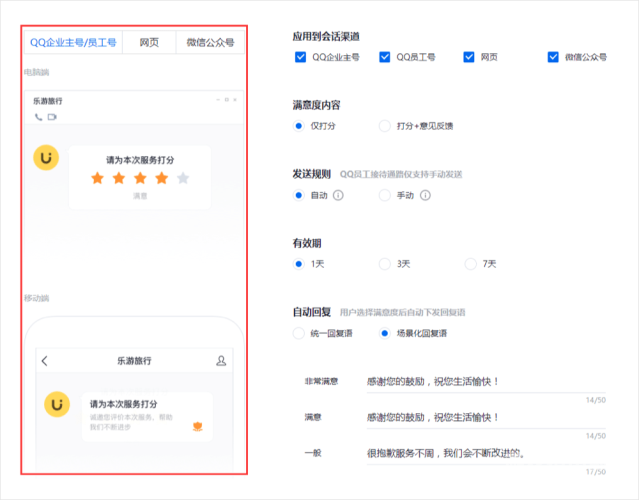Click the yellow avatar in desktop preview
This screenshot has width=639, height=500.
click(x=46, y=158)
